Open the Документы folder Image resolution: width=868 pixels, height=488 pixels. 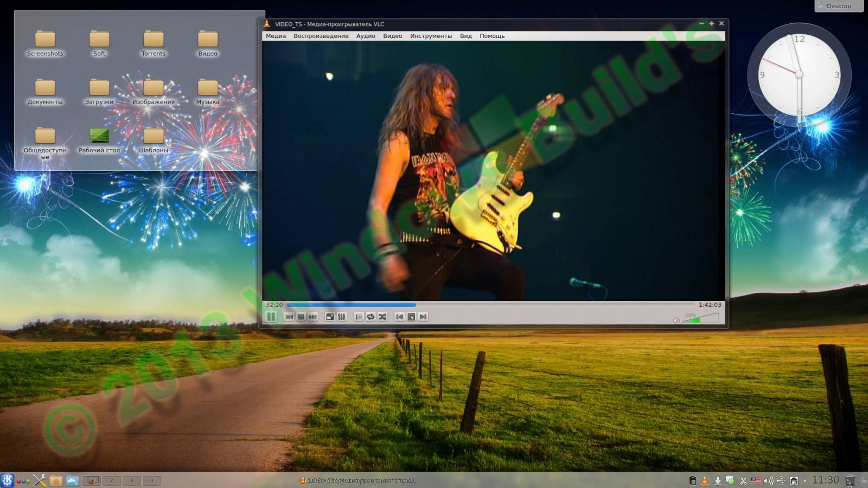[x=45, y=92]
